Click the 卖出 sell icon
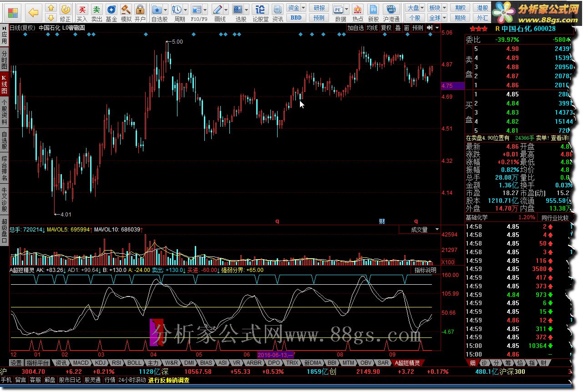The width and height of the screenshot is (583, 392). click(x=96, y=12)
